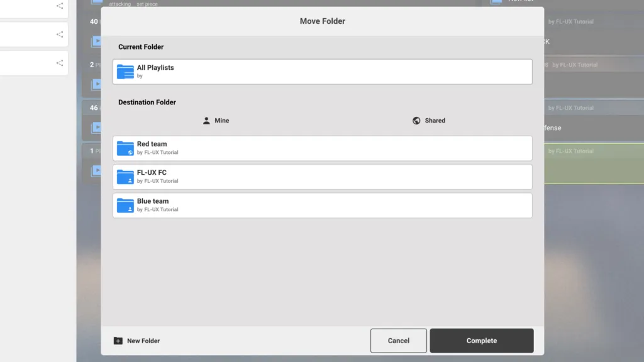Click the background playlist icon in row 1

tap(96, 170)
